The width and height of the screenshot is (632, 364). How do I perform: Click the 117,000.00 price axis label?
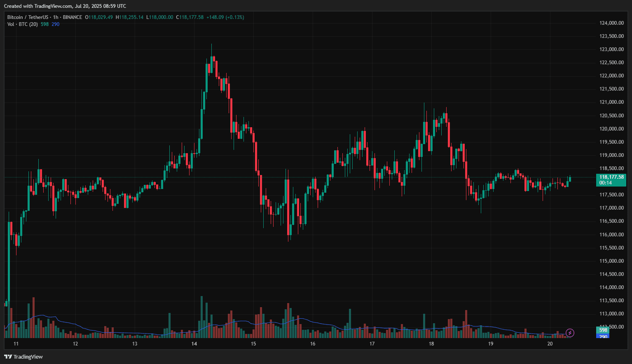(x=611, y=208)
